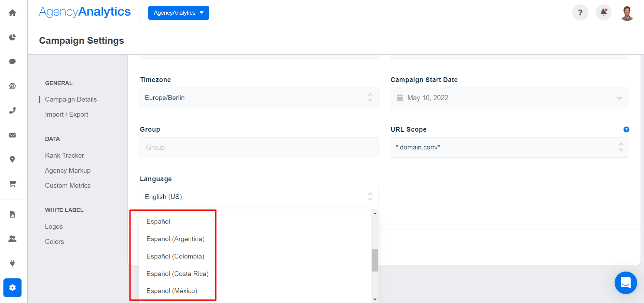Open the help question mark button
Viewport: 644px width, 303px height.
pyautogui.click(x=580, y=13)
